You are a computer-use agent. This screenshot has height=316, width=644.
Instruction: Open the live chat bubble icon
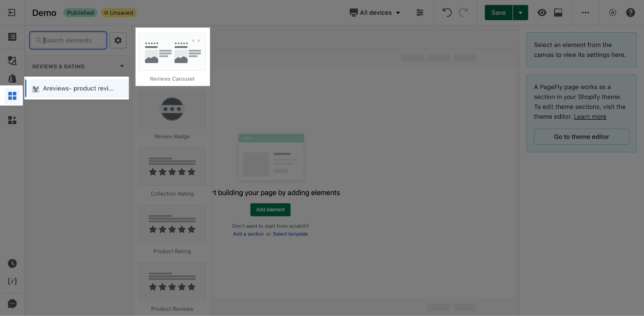pos(12,304)
